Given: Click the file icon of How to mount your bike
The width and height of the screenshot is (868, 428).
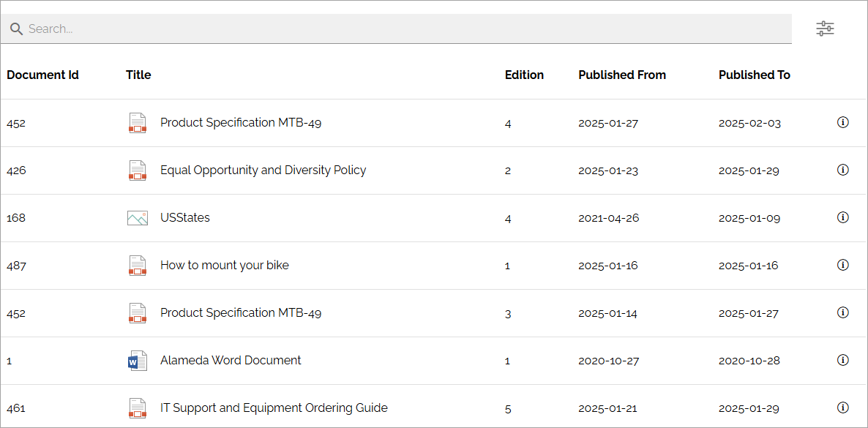Looking at the screenshot, I should pyautogui.click(x=138, y=266).
